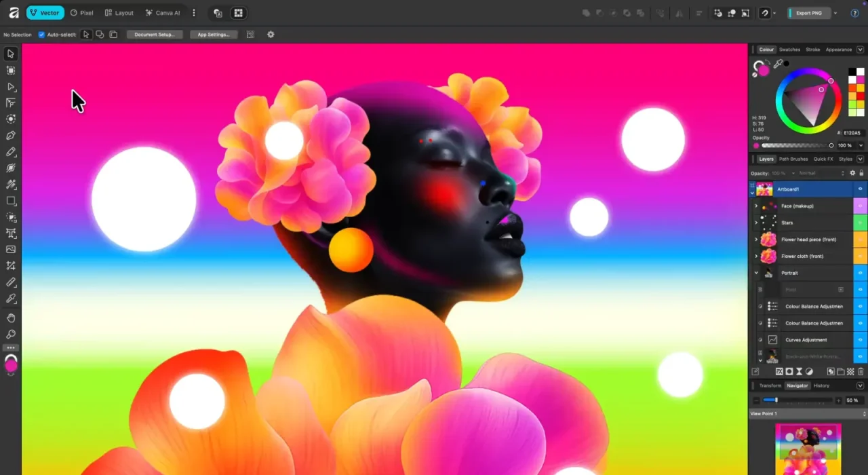Hide the Flower head piece (front) layer
This screenshot has width=868, height=475.
(x=861, y=239)
